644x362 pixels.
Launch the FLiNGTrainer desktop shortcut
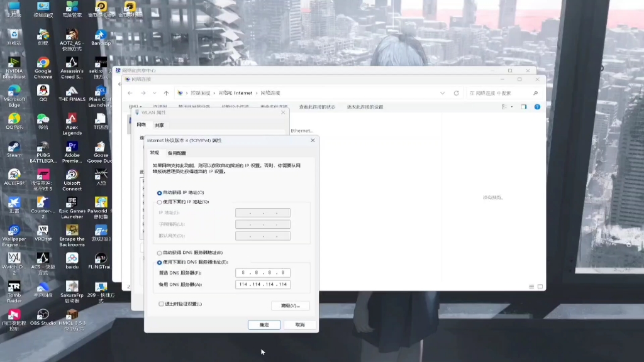click(x=101, y=261)
